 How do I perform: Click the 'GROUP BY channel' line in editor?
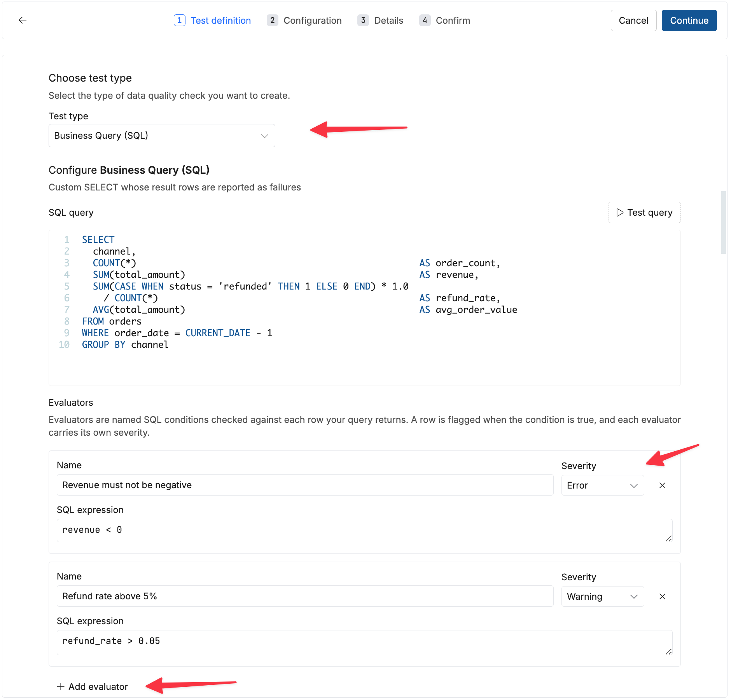[125, 344]
